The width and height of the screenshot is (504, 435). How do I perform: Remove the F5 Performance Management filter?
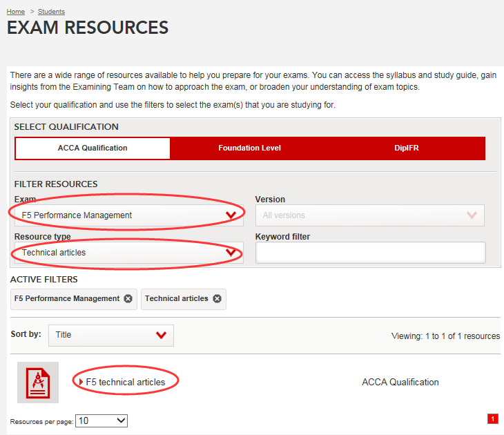(x=128, y=299)
